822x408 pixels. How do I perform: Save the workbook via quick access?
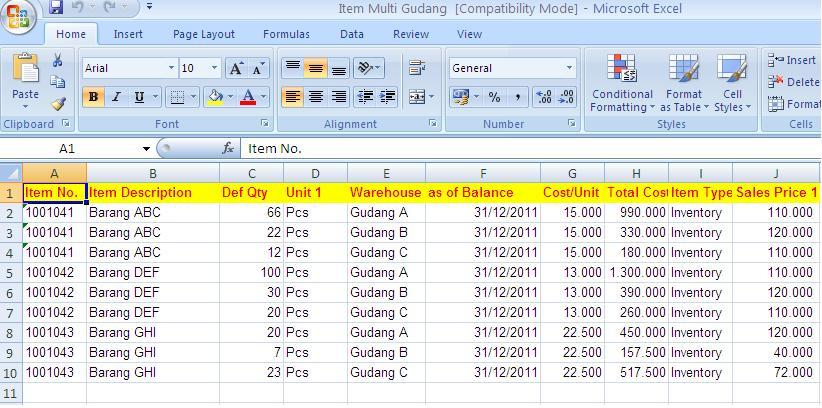56,7
